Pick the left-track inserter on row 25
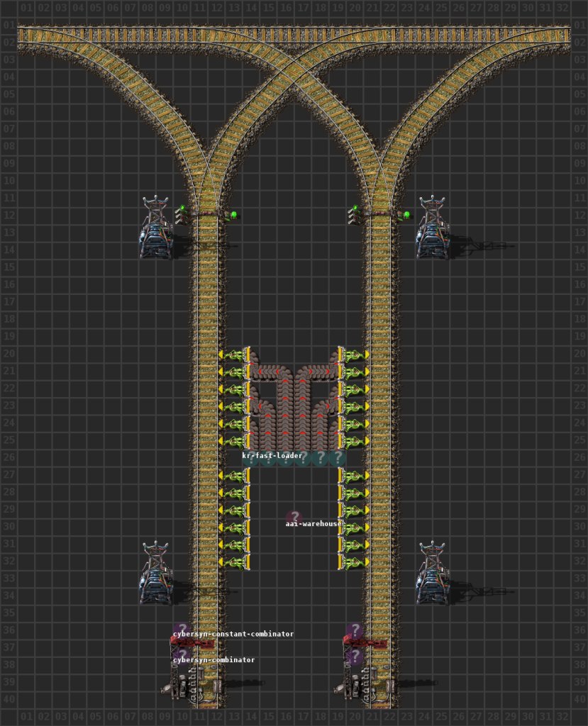588x726 pixels. (234, 441)
